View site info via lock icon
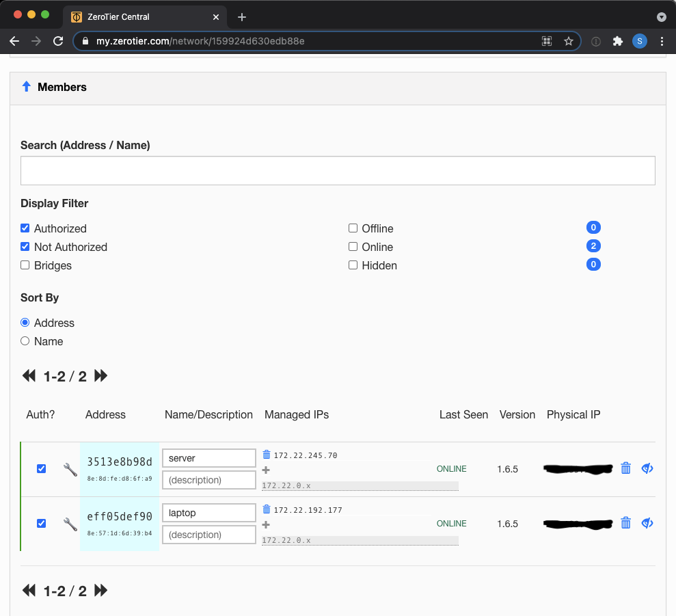The height and width of the screenshot is (616, 676). coord(85,41)
